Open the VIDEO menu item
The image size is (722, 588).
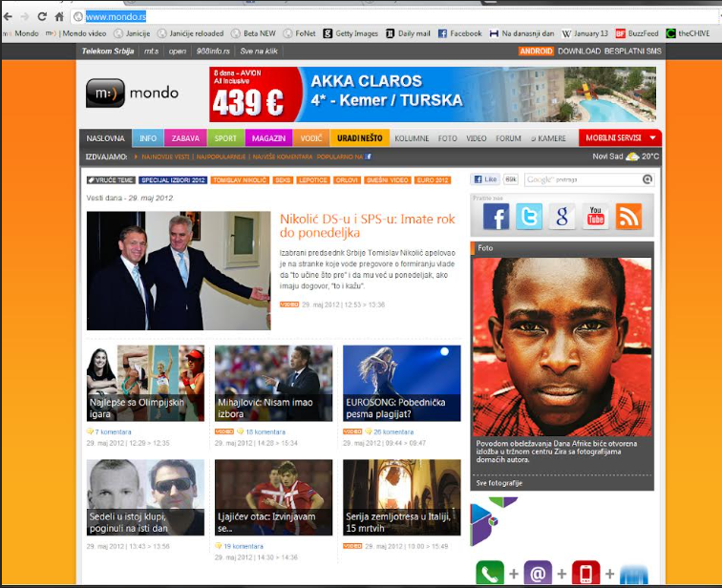[477, 138]
